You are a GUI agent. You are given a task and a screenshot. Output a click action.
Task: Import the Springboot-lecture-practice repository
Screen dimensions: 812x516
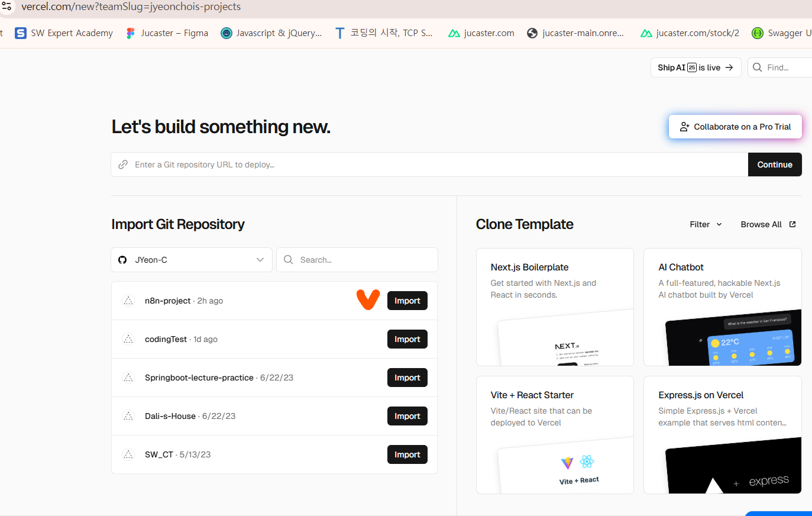point(407,378)
